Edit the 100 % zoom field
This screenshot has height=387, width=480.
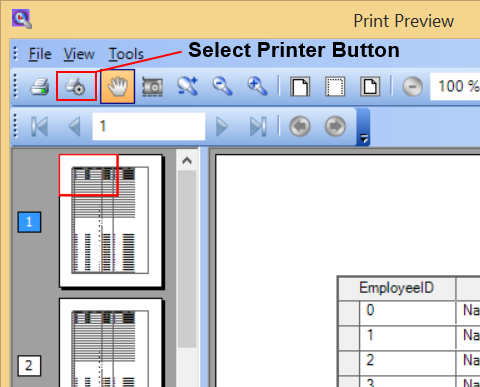coord(455,86)
